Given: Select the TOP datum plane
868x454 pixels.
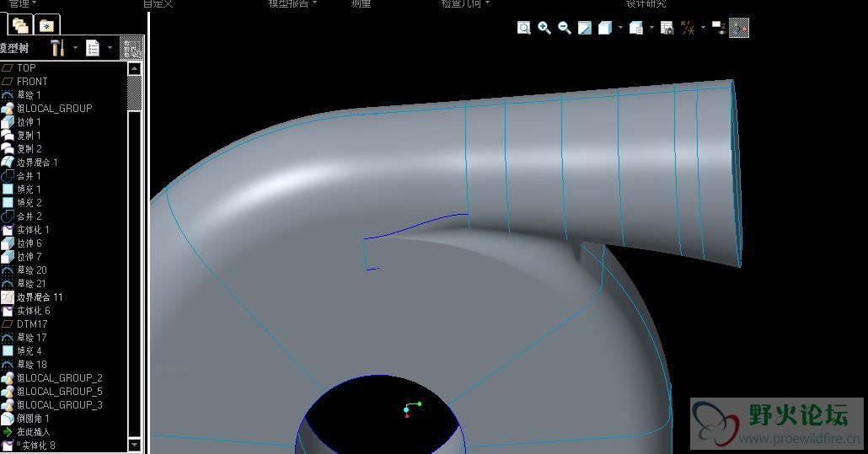Looking at the screenshot, I should click(19, 67).
